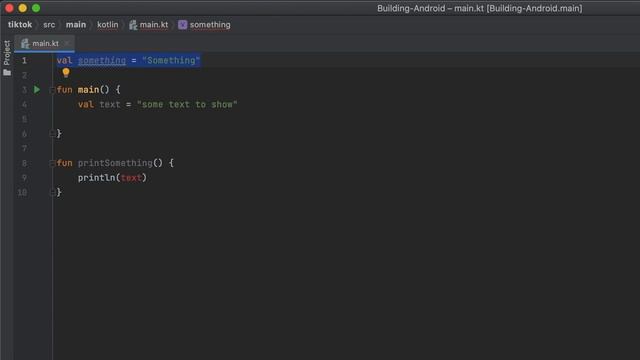Click the fun keyword on line 8
The image size is (640, 360).
64,163
